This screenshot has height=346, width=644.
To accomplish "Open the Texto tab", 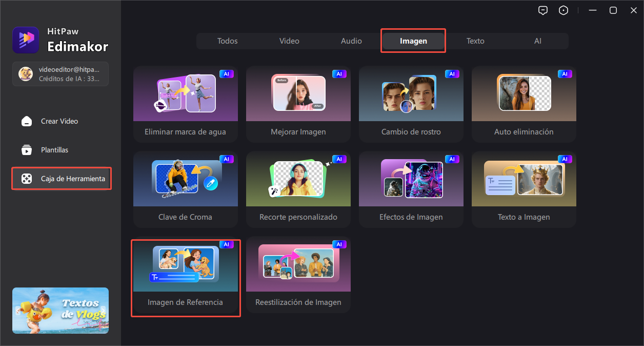I will pyautogui.click(x=475, y=41).
